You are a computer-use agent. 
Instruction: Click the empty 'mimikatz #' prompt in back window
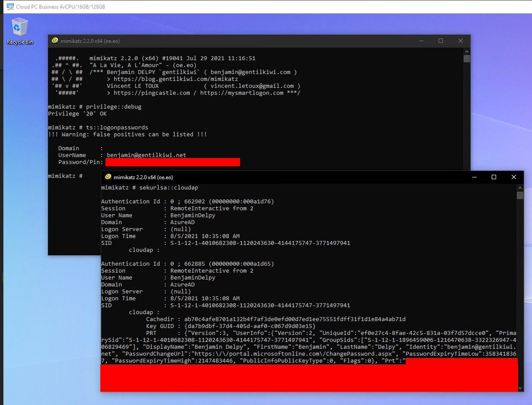65,176
